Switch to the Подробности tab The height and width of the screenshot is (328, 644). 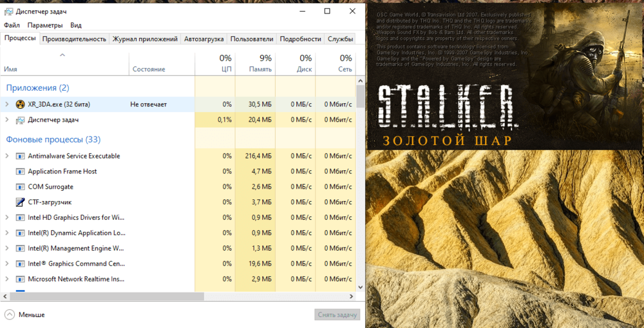coord(300,39)
